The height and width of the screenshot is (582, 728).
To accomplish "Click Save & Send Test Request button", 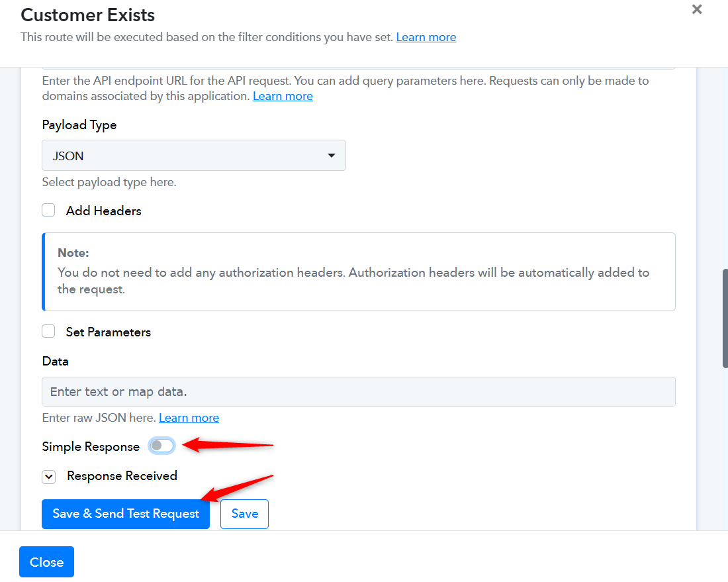I will pyautogui.click(x=126, y=514).
